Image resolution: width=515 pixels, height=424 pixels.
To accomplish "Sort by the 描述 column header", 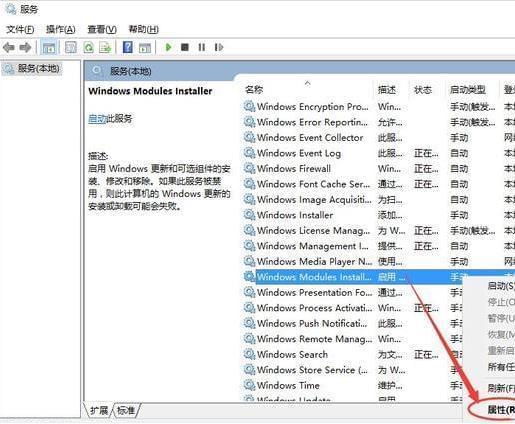I will tap(387, 89).
